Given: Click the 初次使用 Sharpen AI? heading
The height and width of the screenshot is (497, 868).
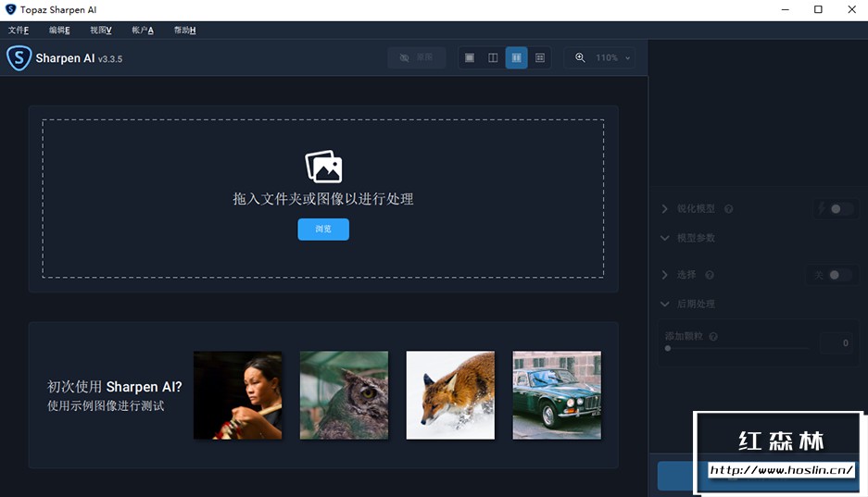Looking at the screenshot, I should pyautogui.click(x=115, y=387).
